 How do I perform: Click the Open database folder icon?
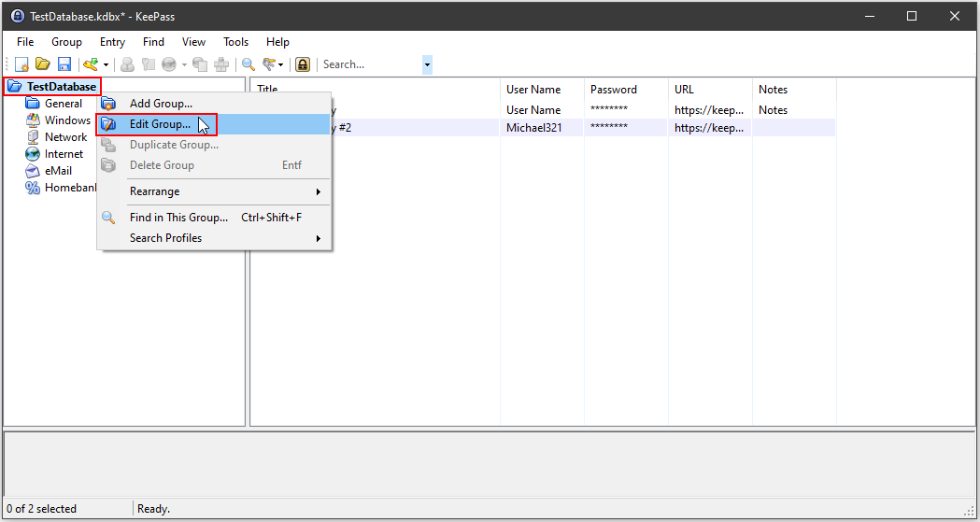coord(42,64)
